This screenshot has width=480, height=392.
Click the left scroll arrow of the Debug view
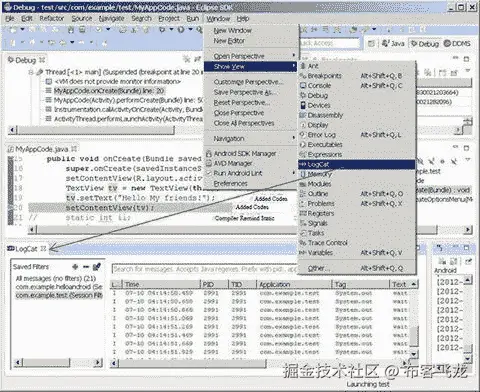coord(13,129)
